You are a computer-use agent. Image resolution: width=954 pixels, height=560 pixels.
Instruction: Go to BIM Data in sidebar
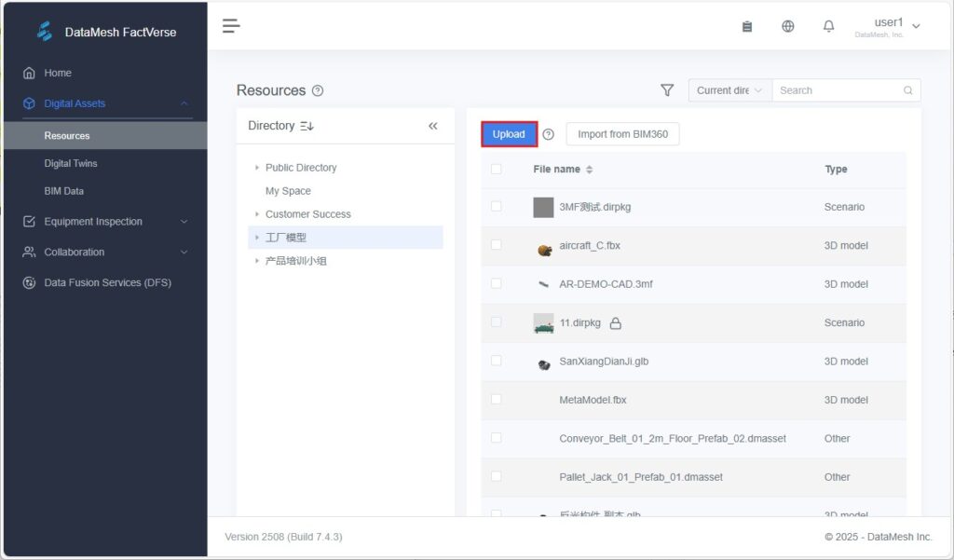point(64,191)
